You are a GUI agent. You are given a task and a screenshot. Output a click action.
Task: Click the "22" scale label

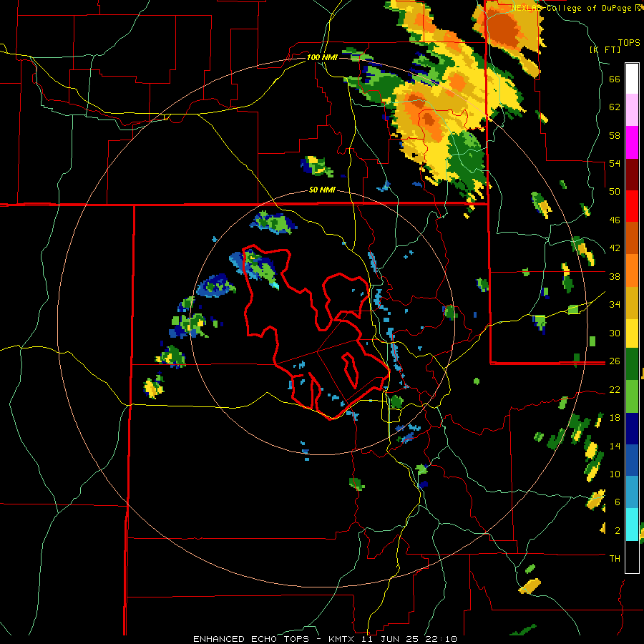point(615,390)
